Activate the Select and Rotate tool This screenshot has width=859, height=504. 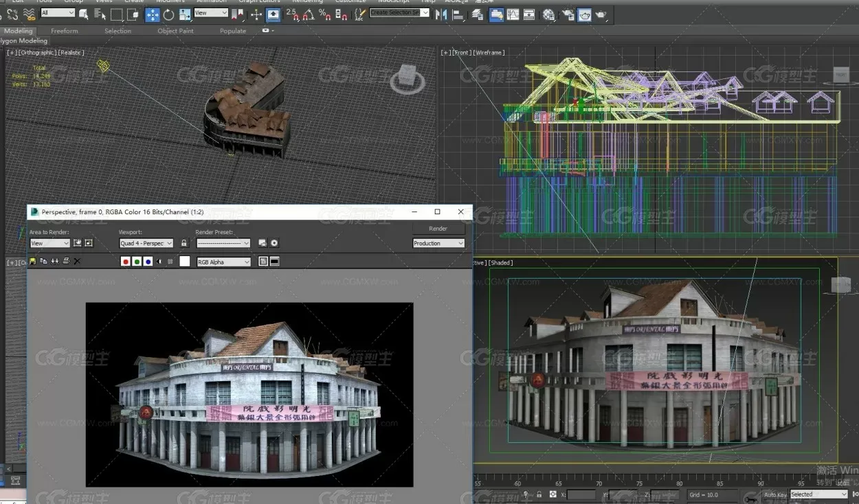point(169,14)
